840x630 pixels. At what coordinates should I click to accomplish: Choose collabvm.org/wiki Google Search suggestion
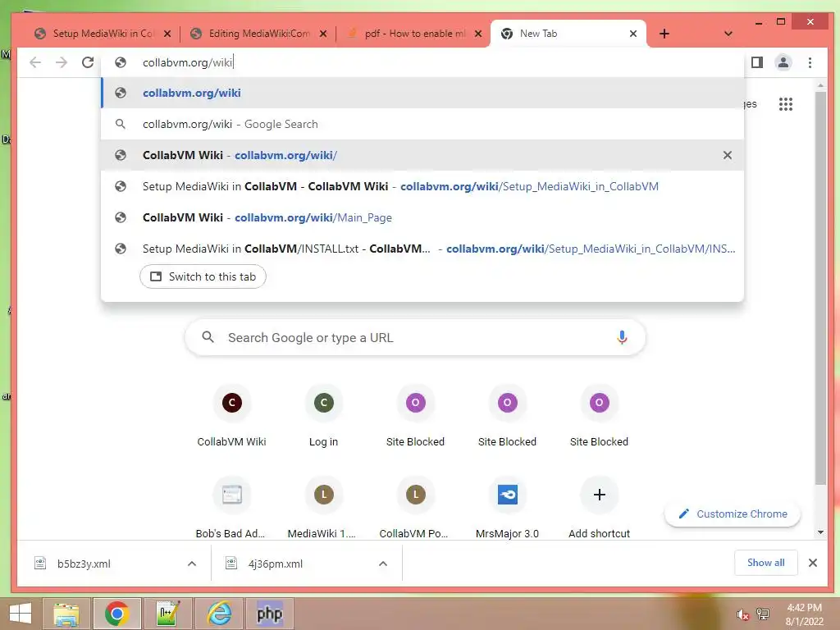click(x=422, y=124)
